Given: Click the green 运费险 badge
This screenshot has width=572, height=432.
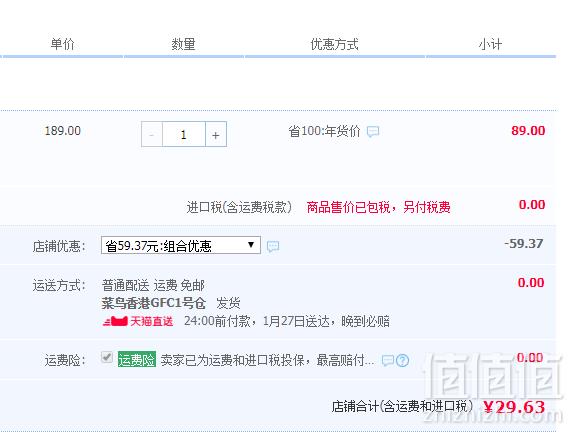Looking at the screenshot, I should [x=137, y=360].
